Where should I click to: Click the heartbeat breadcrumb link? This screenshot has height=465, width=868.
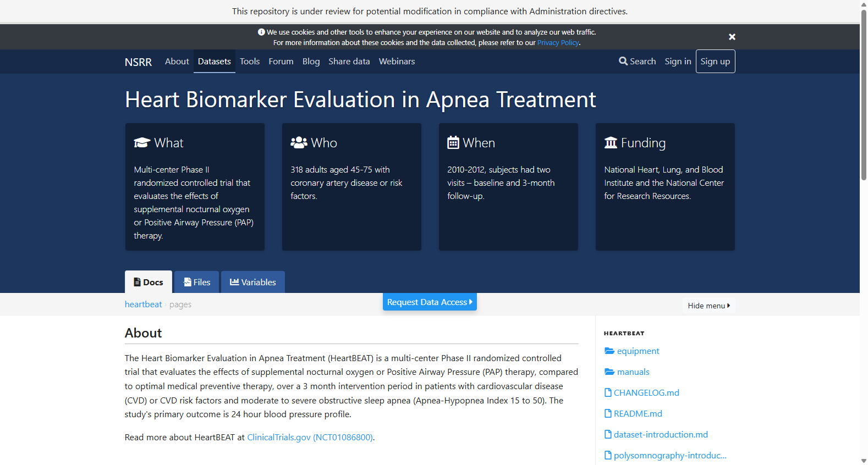(x=143, y=305)
